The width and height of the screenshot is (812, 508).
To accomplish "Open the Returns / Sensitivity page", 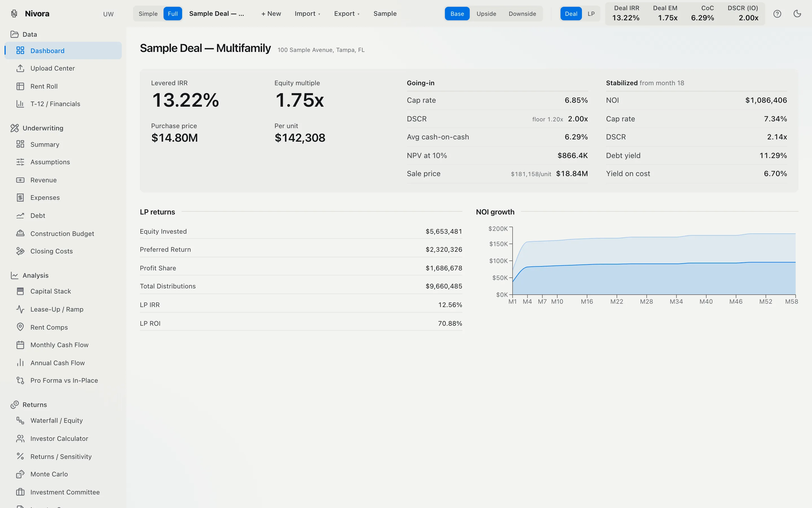I will [63, 457].
